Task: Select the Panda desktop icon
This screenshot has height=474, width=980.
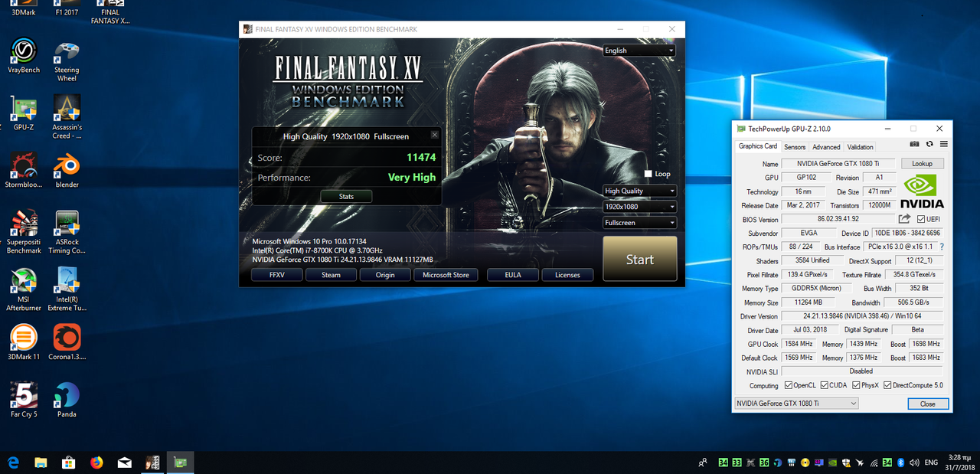Action: pos(67,400)
